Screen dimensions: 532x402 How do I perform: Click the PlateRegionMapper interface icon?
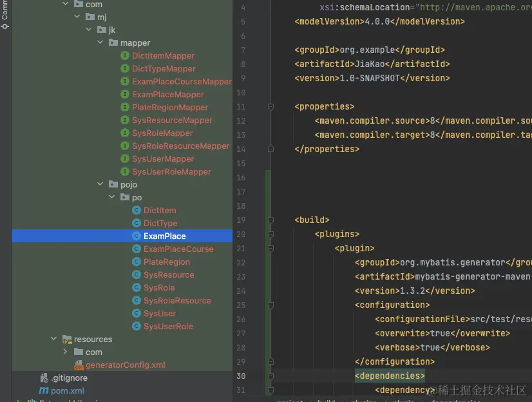click(125, 107)
